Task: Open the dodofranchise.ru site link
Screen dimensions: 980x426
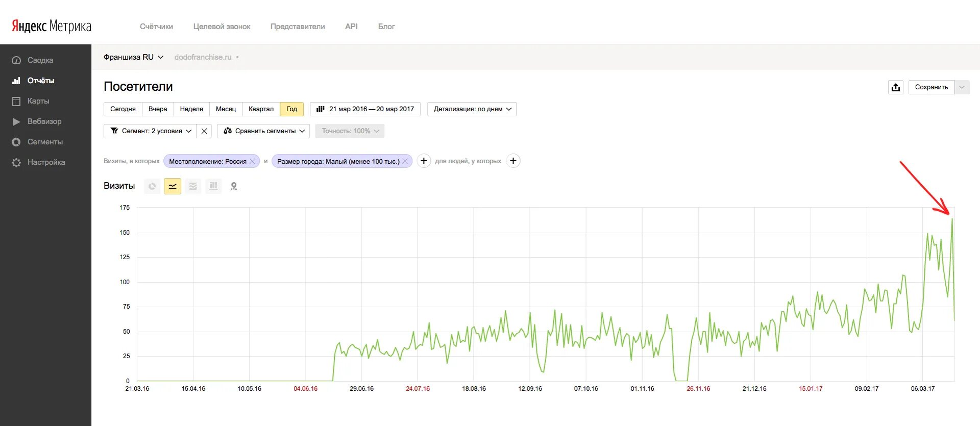Action: coord(203,57)
